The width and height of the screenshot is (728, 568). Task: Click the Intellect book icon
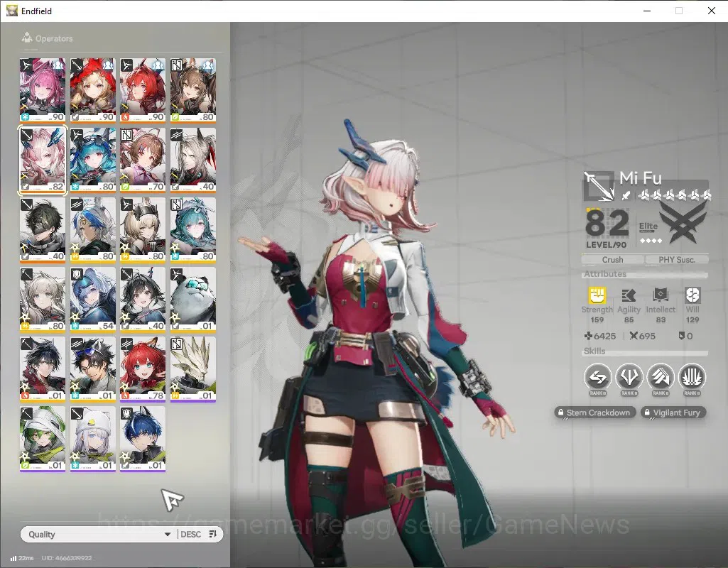click(661, 295)
